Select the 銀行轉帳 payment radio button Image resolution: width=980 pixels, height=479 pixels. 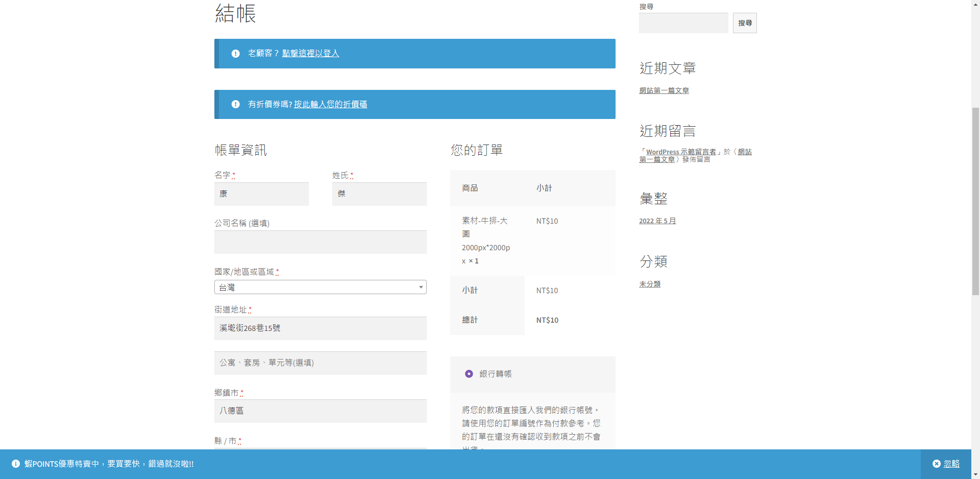click(x=469, y=374)
